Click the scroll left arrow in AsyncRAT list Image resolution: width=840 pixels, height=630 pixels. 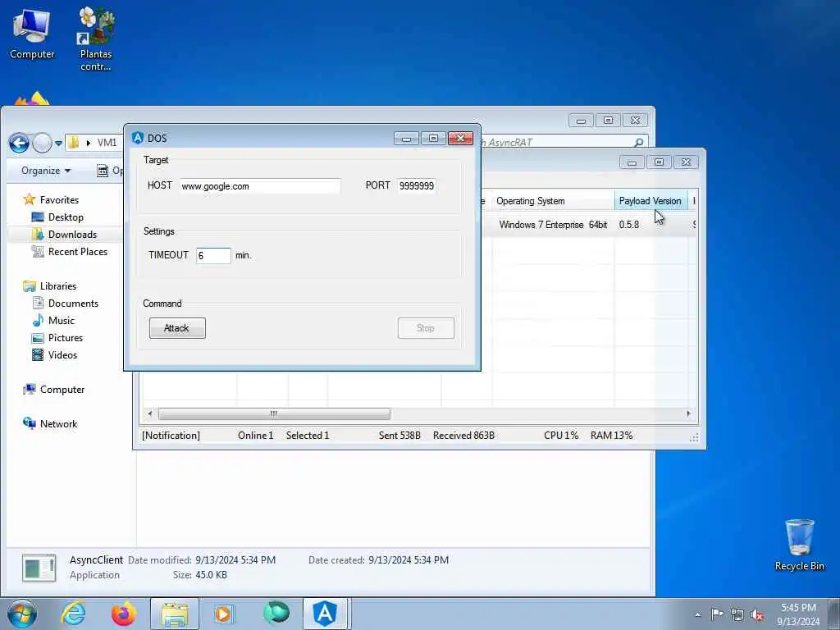tap(150, 413)
